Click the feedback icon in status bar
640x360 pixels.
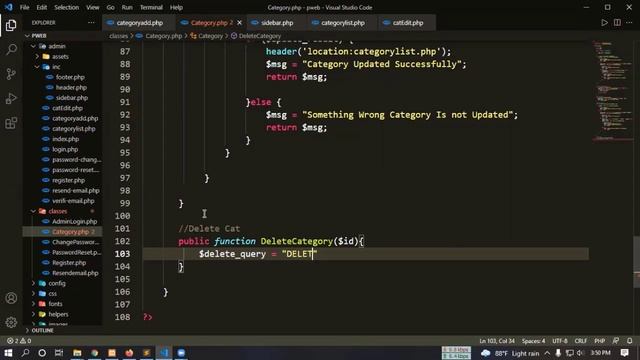point(616,340)
